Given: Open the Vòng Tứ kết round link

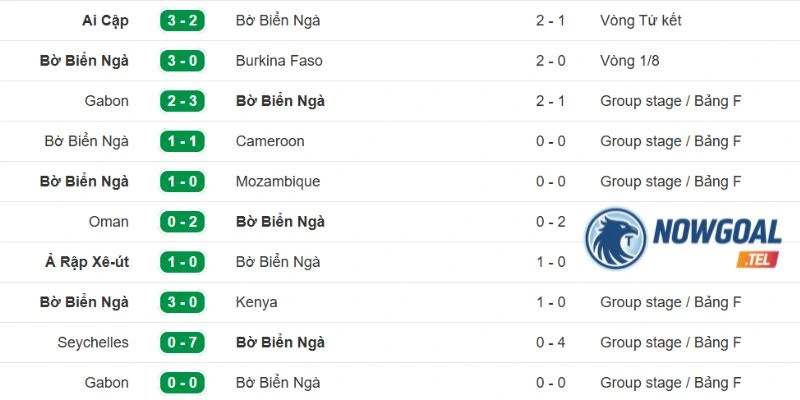Looking at the screenshot, I should 641,20.
